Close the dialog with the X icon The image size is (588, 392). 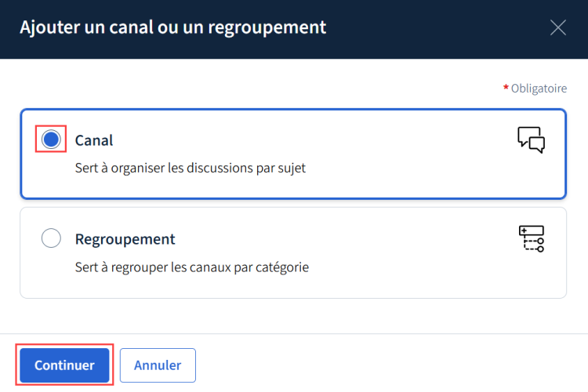coord(558,27)
